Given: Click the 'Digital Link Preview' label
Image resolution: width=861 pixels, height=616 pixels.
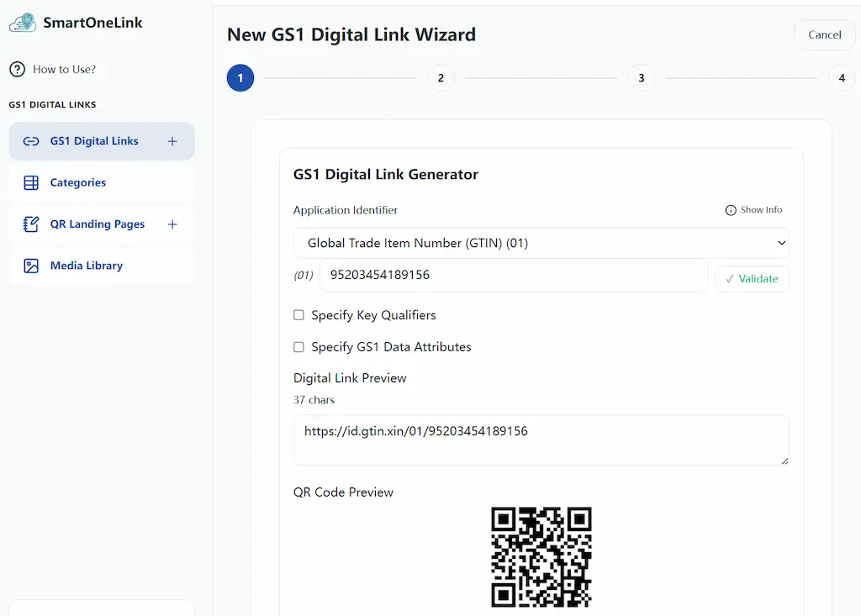Looking at the screenshot, I should click(350, 378).
